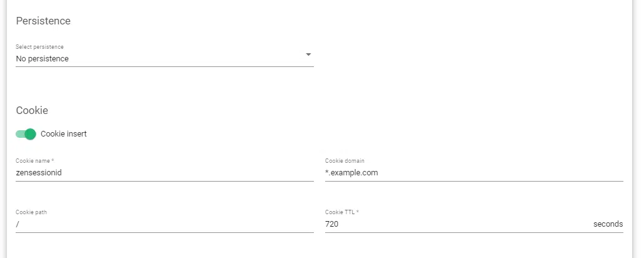This screenshot has height=258, width=644.
Task: Click the empty space after *.example.com text
Action: point(500,173)
